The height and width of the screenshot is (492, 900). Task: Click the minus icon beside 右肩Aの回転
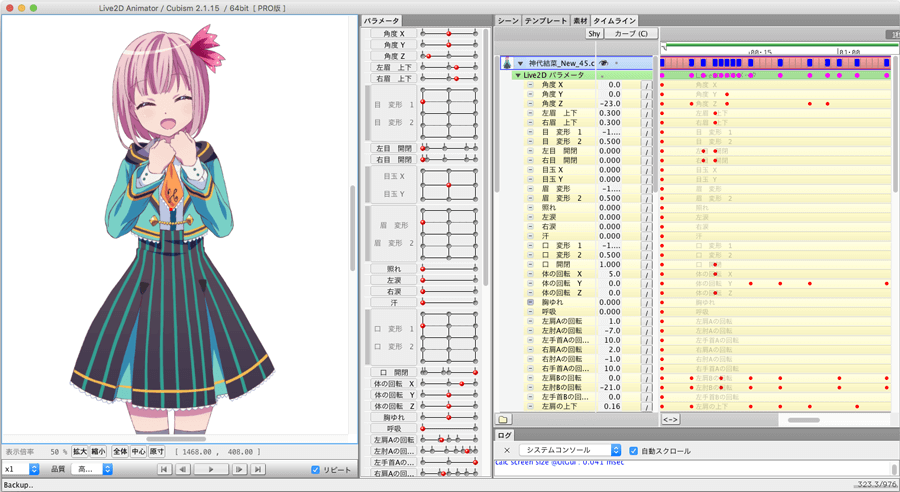coord(530,350)
